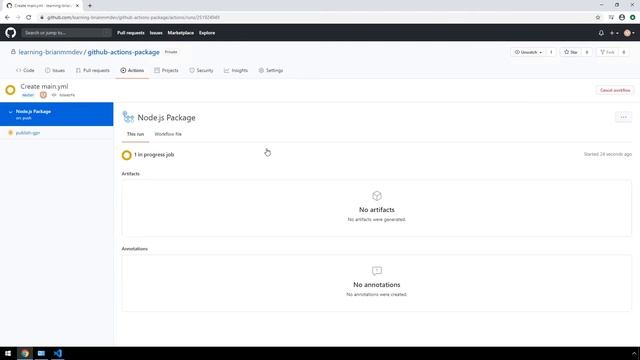Viewport: 640px width, 360px height.
Task: Switch to the repository Issues tab
Action: [x=55, y=70]
